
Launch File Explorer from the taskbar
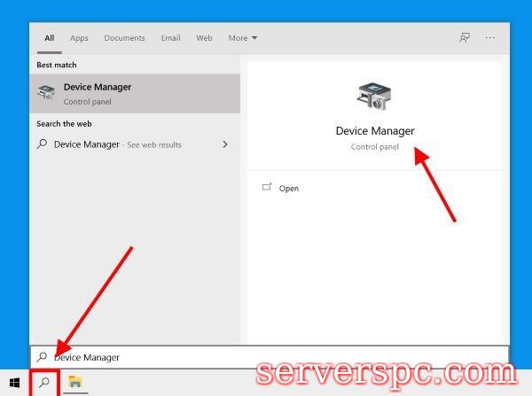pos(76,383)
